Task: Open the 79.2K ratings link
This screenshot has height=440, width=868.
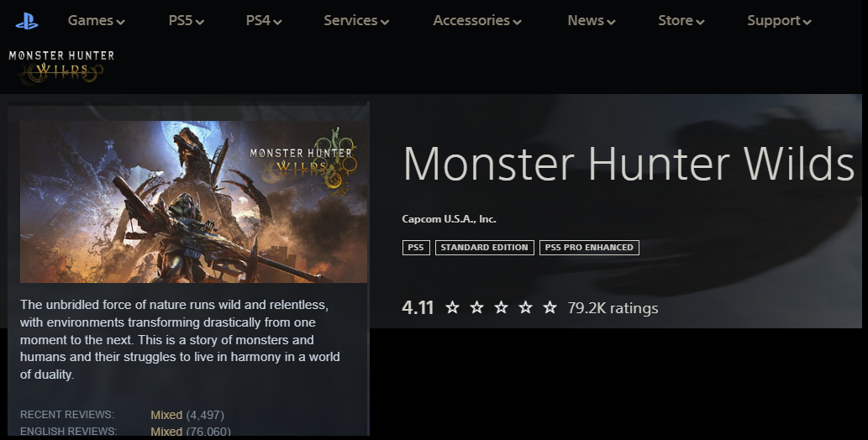Action: tap(613, 308)
